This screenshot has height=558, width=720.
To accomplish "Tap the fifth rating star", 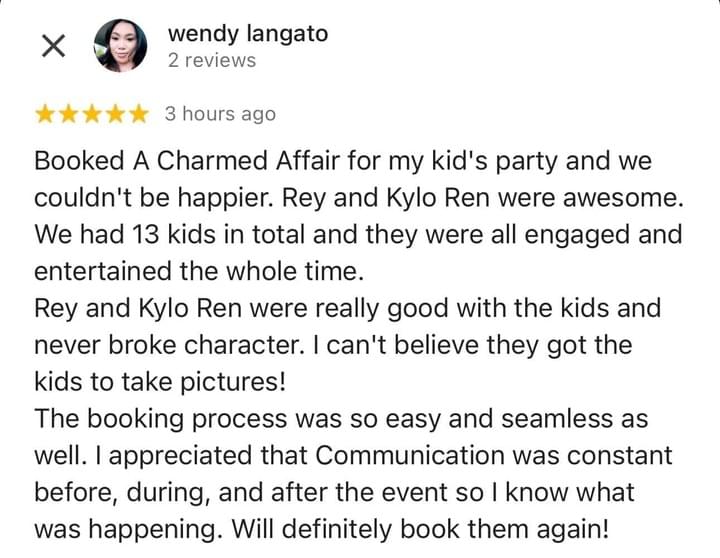I will 139,114.
